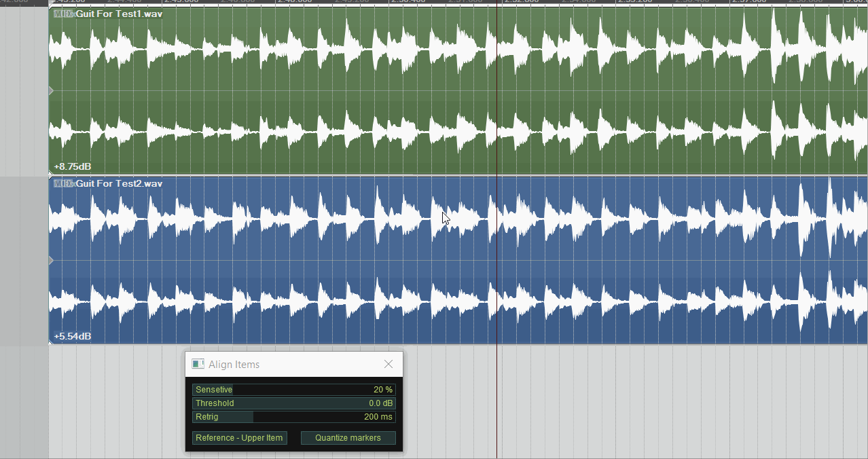This screenshot has width=868, height=459.
Task: Click the +8.75dB item volume label
Action: click(x=73, y=166)
